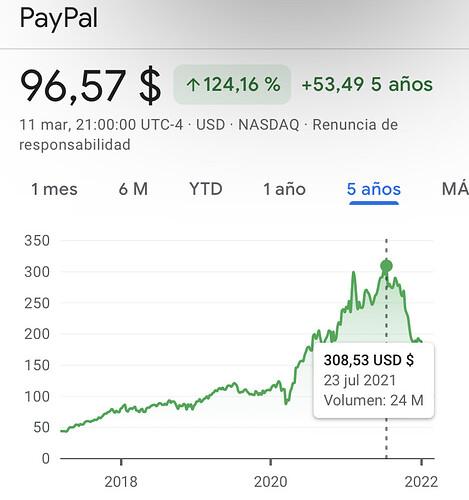The height and width of the screenshot is (500, 469).
Task: Open the Renuncia de responsabilidad link
Action: click(209, 135)
